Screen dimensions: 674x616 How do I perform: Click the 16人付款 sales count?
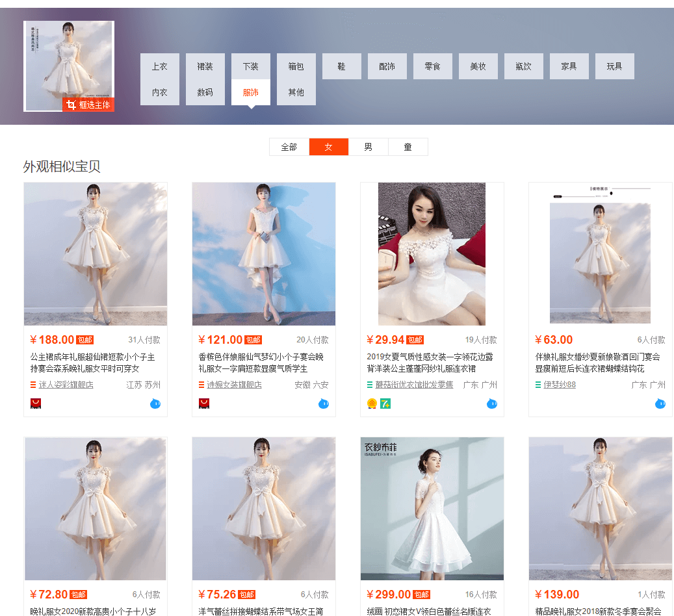click(x=481, y=595)
